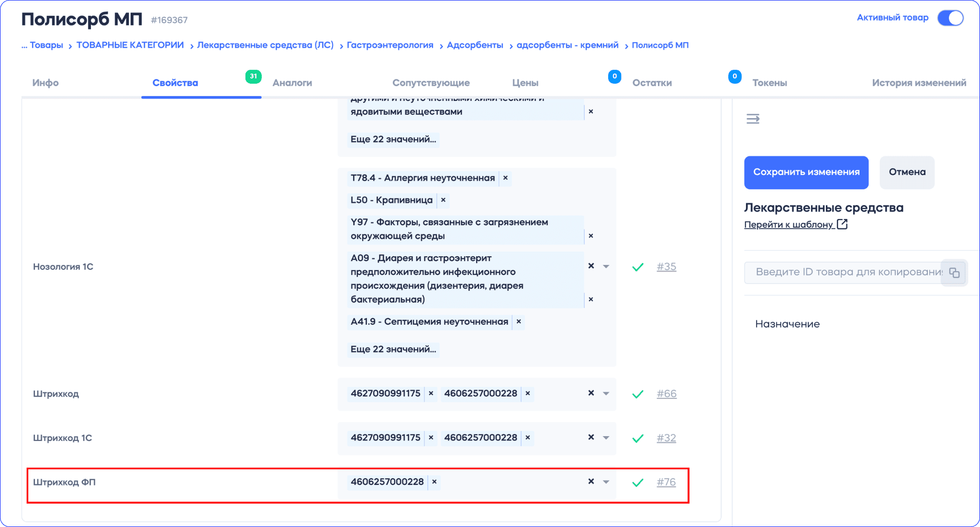Expand Еще 22 значений in upper field
Image resolution: width=980 pixels, height=527 pixels.
pyautogui.click(x=393, y=140)
